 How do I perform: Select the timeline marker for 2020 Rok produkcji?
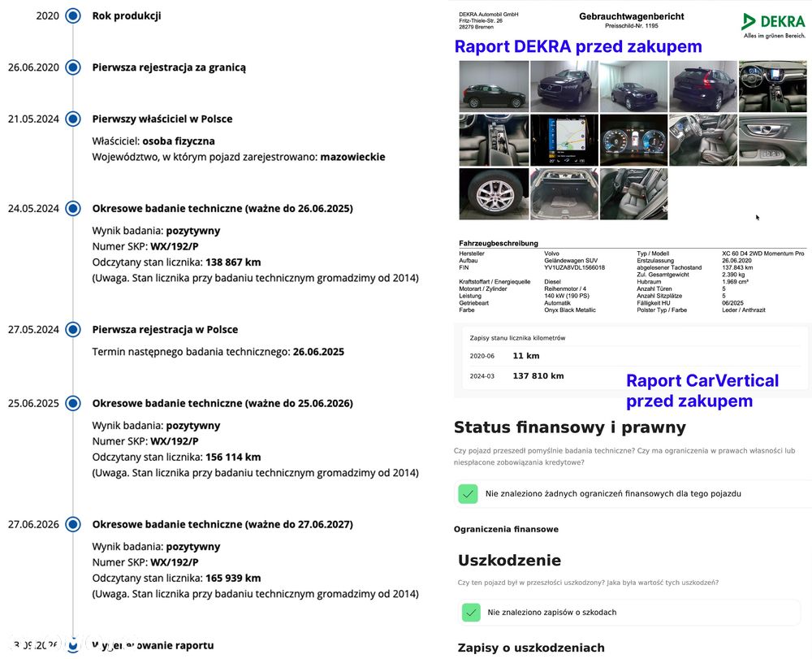73,15
